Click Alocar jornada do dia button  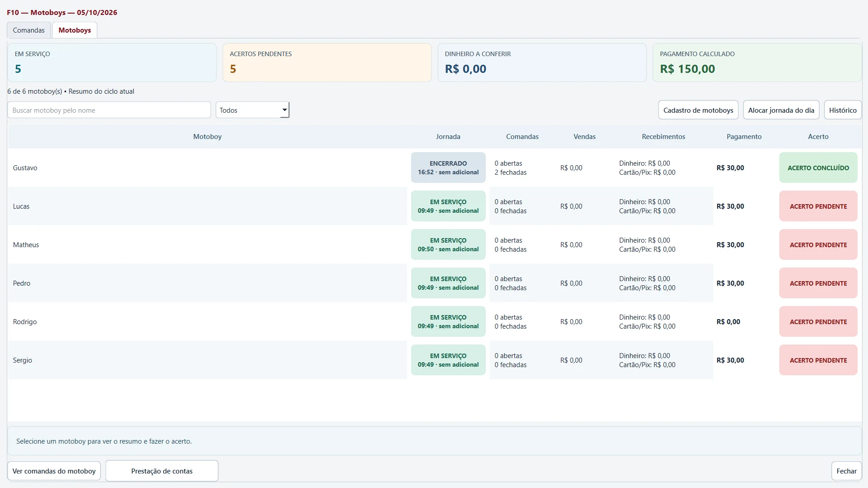(781, 110)
